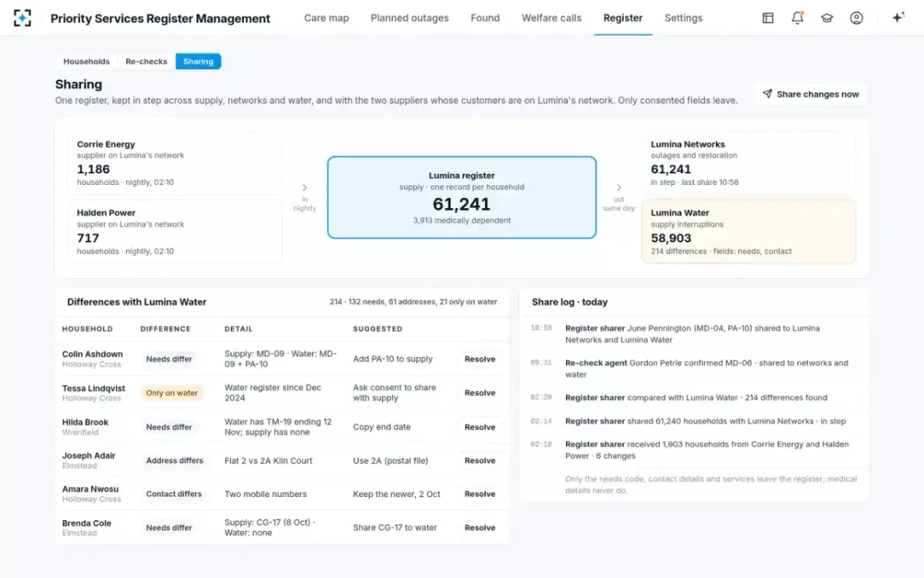Resolve Brenda Cole's difference
Screen dimensions: 924x578
click(x=480, y=528)
